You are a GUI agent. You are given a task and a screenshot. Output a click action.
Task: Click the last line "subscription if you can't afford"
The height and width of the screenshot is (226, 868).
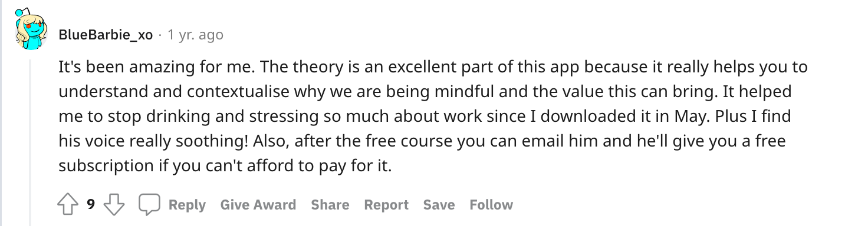(225, 167)
